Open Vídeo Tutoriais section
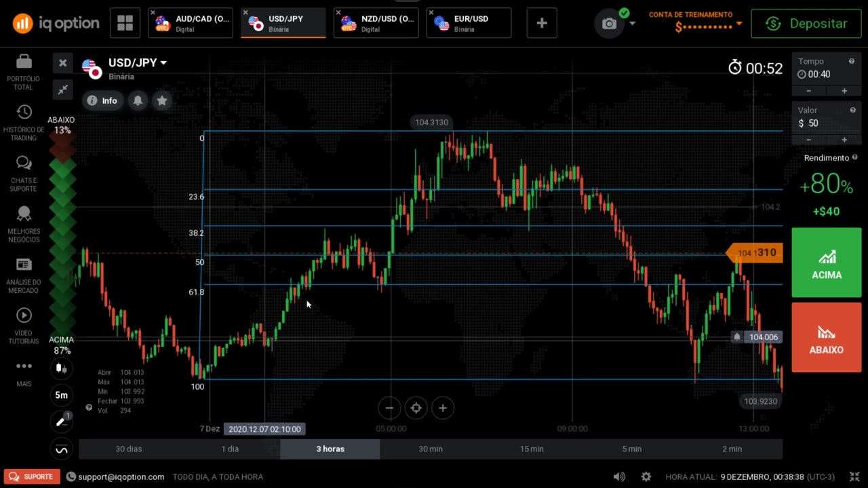This screenshot has width=868, height=488. tap(24, 327)
